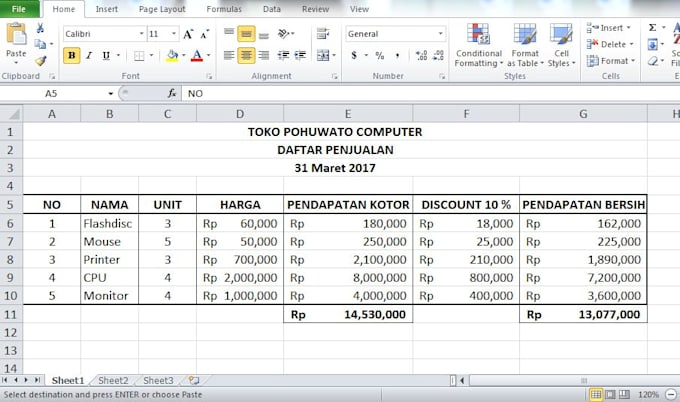Open the Number format General dropdown
The width and height of the screenshot is (680, 402).
(440, 34)
